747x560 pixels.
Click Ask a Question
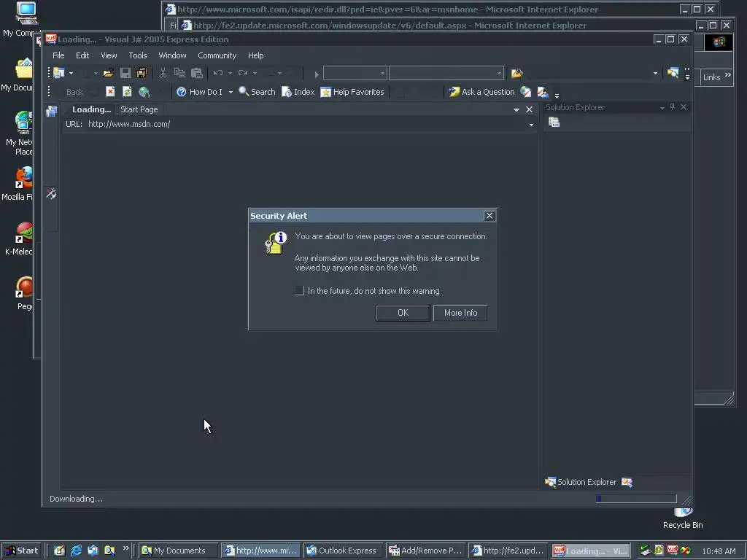coord(482,92)
